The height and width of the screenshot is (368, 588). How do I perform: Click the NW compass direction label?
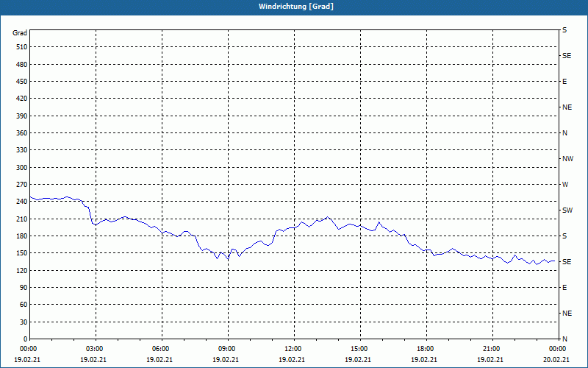[567, 159]
